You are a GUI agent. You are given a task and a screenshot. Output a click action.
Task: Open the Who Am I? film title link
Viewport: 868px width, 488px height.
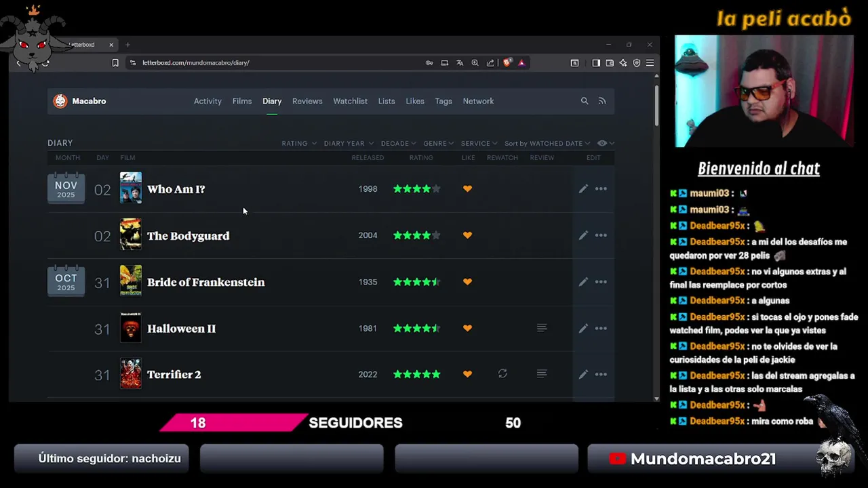point(176,189)
